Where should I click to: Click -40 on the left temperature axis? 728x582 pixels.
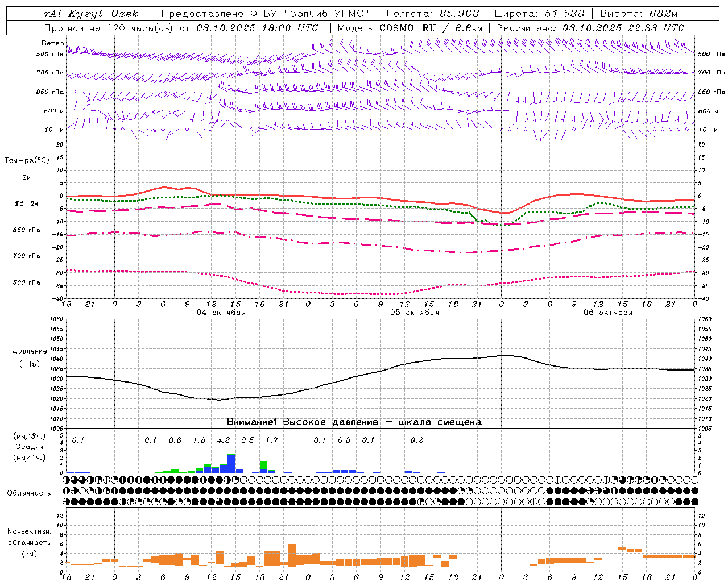(x=59, y=298)
